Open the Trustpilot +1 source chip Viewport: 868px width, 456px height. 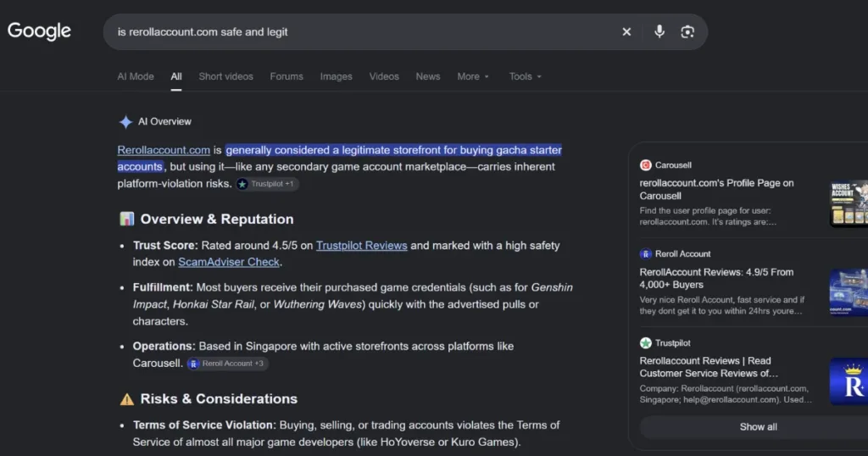coord(267,184)
